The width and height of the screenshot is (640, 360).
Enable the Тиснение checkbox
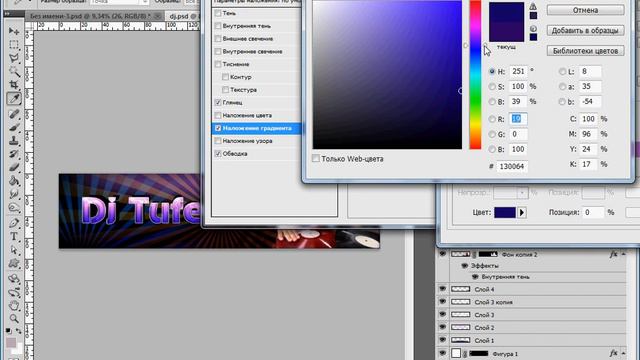click(218, 64)
